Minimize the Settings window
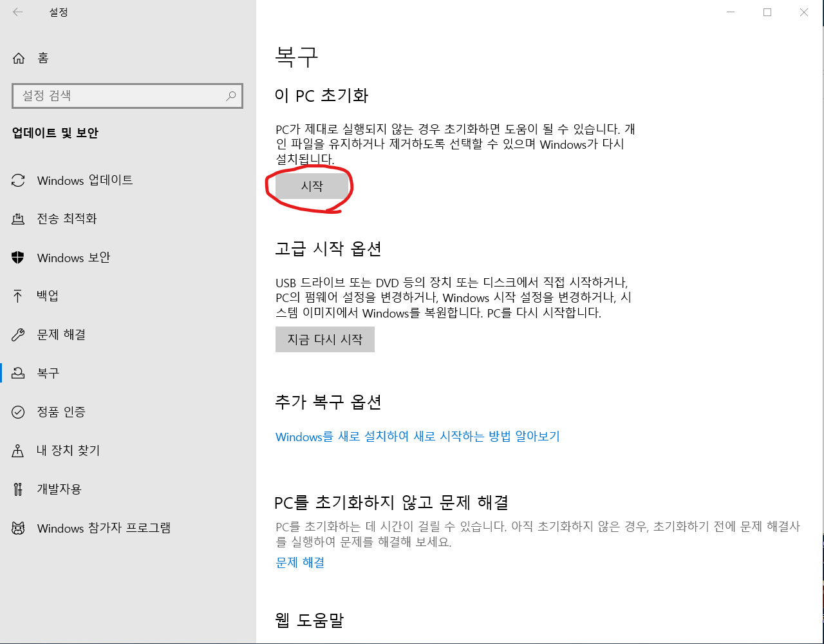The image size is (824, 644). coord(731,12)
